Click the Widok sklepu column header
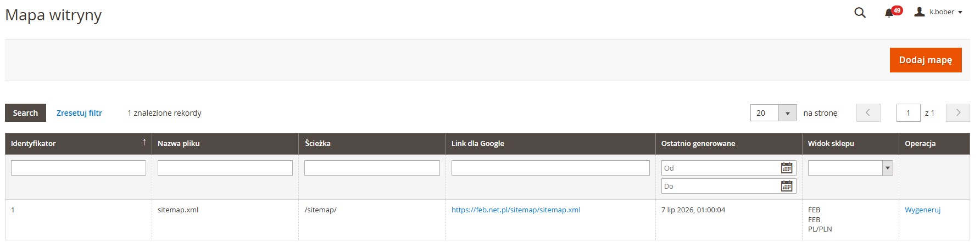This screenshot has height=248, width=980. tap(850, 143)
